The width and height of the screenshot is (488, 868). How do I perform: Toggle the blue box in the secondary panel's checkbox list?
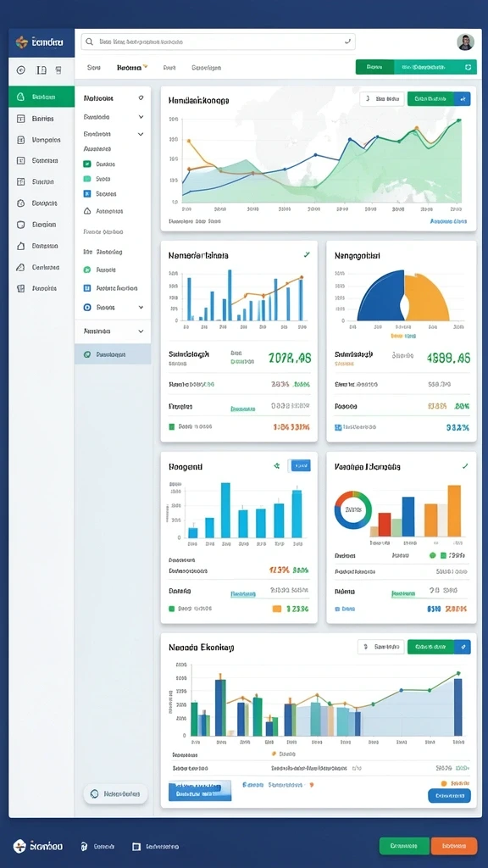coord(87,194)
